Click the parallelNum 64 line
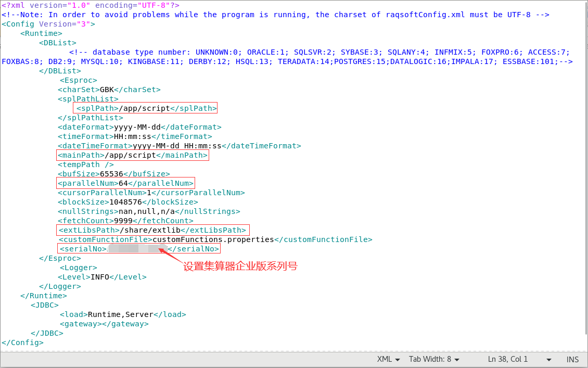 click(125, 183)
